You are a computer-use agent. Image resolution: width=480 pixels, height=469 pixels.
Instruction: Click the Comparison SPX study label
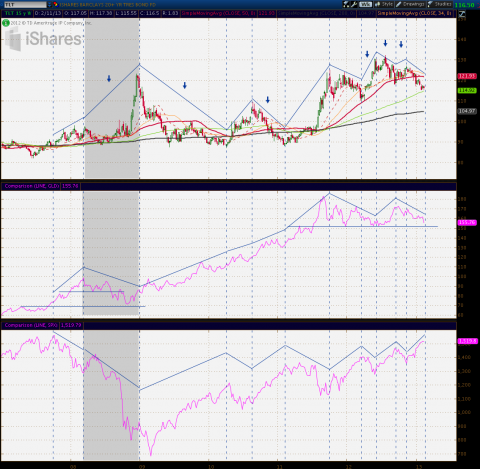tap(31, 325)
